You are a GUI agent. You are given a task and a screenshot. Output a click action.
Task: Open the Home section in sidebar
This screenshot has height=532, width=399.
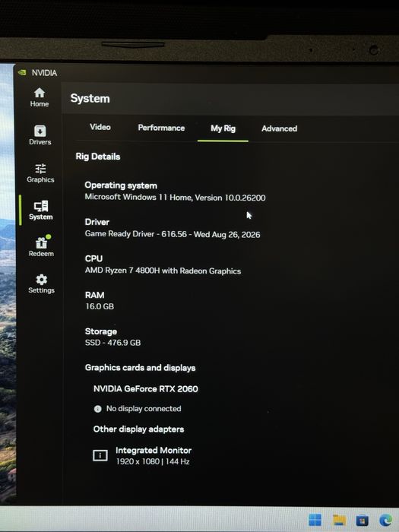[40, 97]
